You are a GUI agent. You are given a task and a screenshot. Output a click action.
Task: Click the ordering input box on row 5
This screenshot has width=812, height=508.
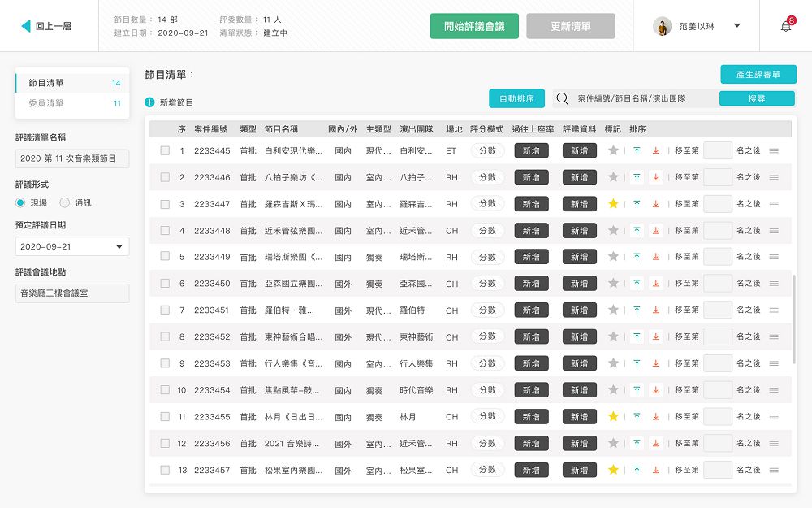pos(717,257)
